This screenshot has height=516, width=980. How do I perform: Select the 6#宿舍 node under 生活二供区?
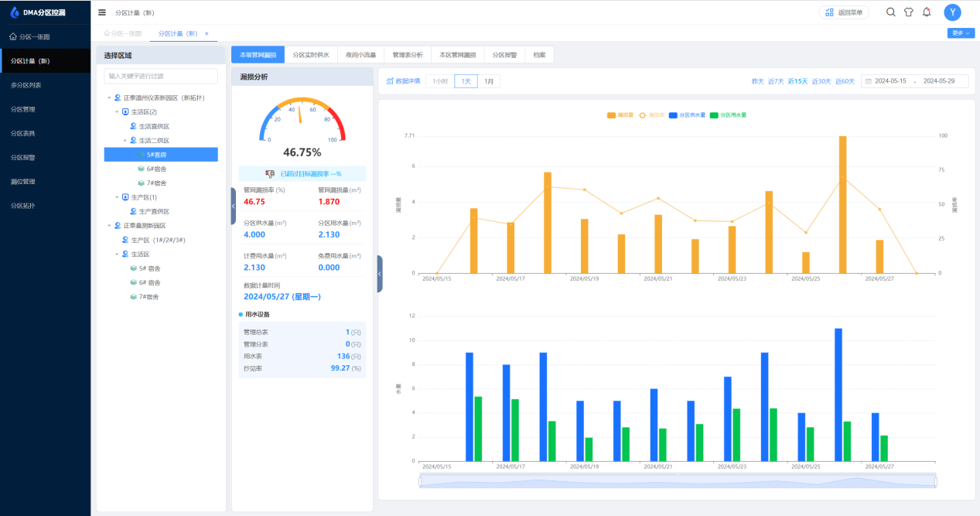161,169
